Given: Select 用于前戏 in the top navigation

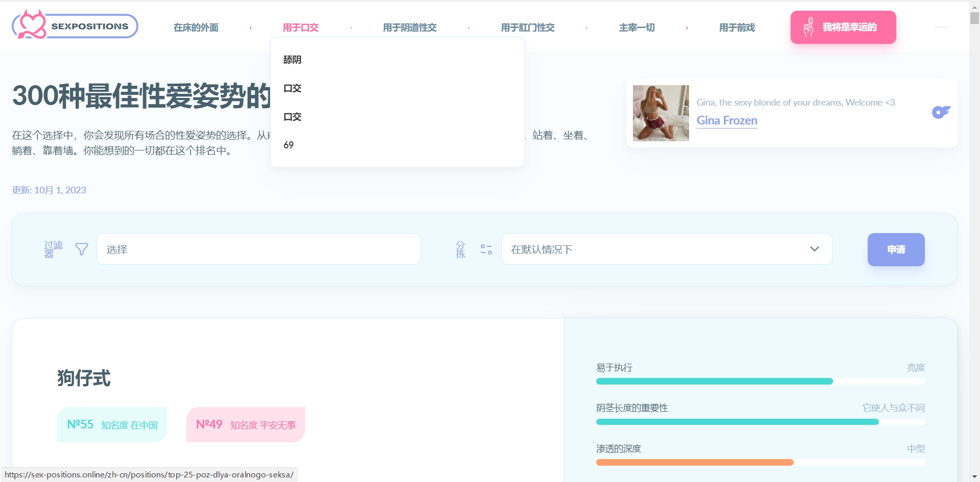Looking at the screenshot, I should (737, 28).
